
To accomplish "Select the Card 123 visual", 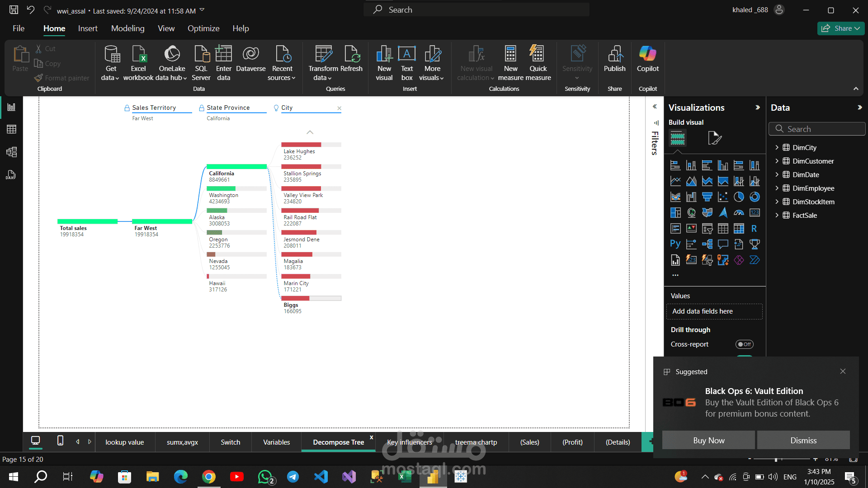I will [x=755, y=213].
